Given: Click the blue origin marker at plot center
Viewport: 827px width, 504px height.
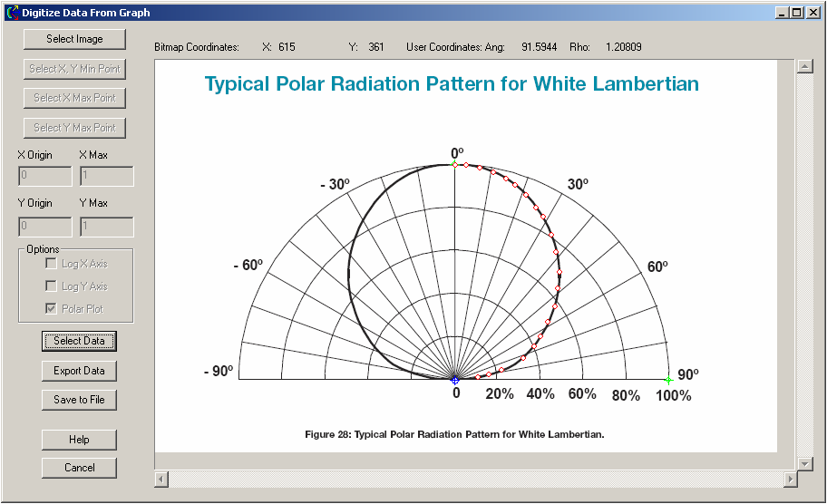Looking at the screenshot, I should [x=455, y=380].
